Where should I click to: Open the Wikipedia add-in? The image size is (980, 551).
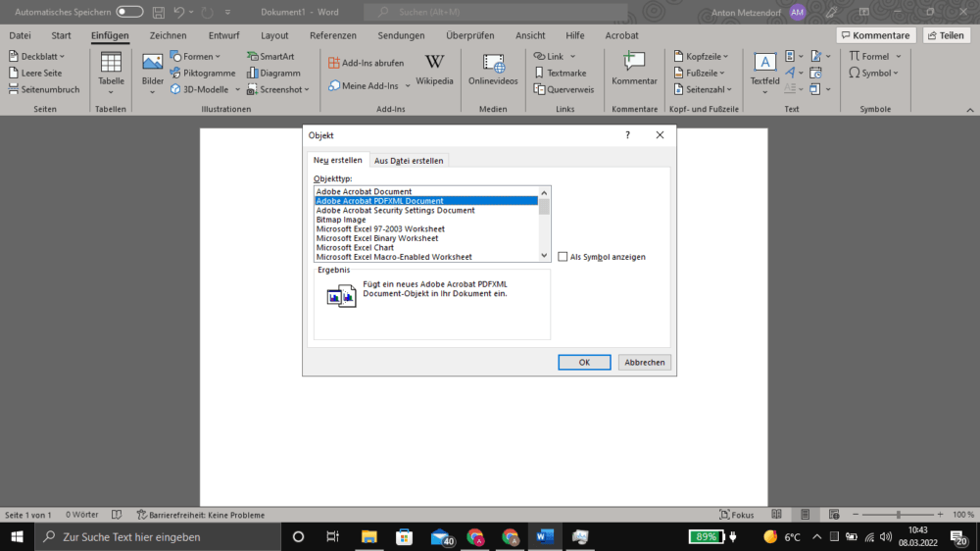point(434,70)
